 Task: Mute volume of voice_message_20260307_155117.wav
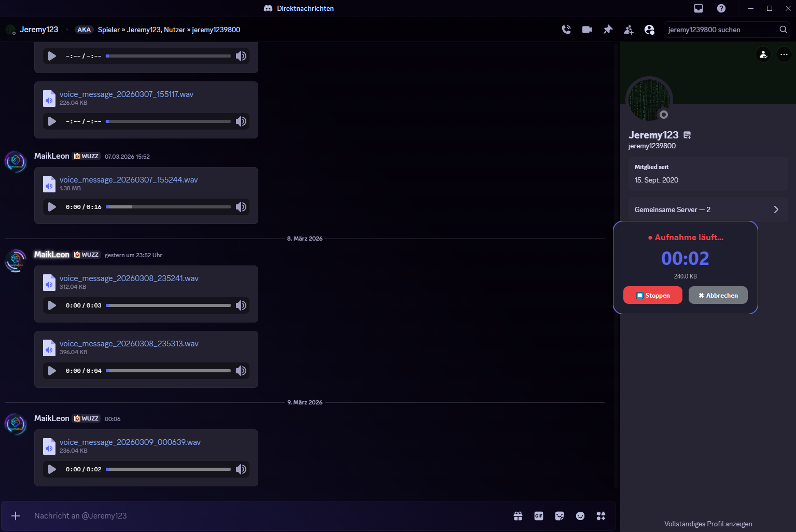pyautogui.click(x=241, y=121)
